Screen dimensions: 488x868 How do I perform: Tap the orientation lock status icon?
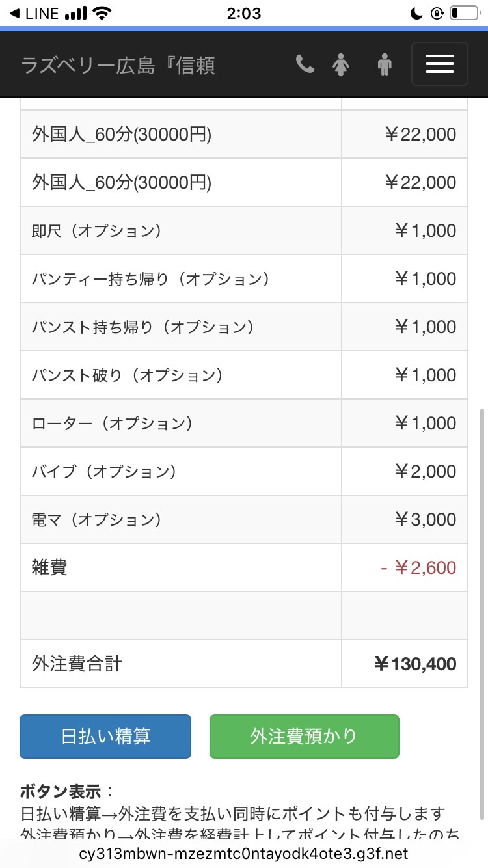click(437, 13)
